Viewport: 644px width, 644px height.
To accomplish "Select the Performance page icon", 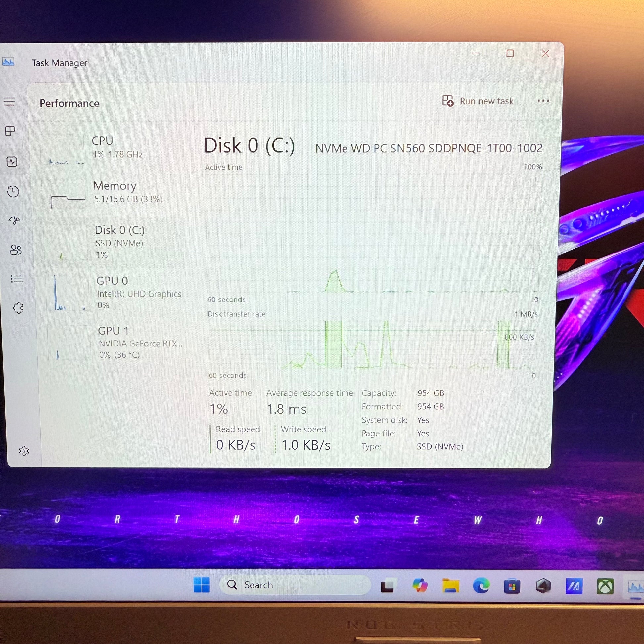I will pos(12,162).
